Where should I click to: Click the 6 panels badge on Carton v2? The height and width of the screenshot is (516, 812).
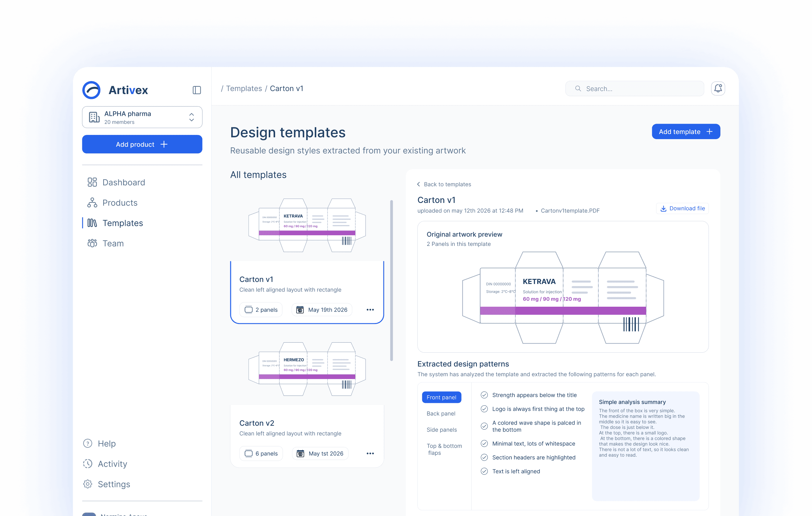261,454
